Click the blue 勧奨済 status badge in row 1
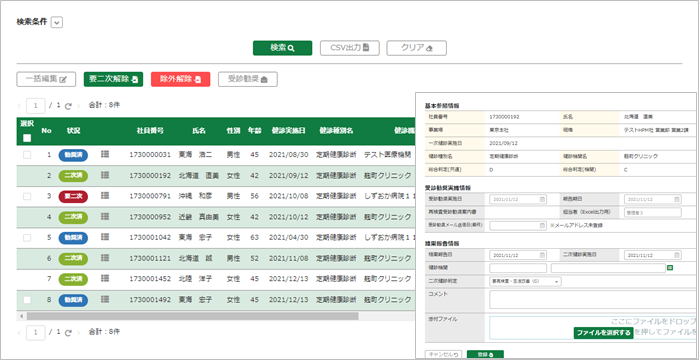The width and height of the screenshot is (699, 360). 73,155
